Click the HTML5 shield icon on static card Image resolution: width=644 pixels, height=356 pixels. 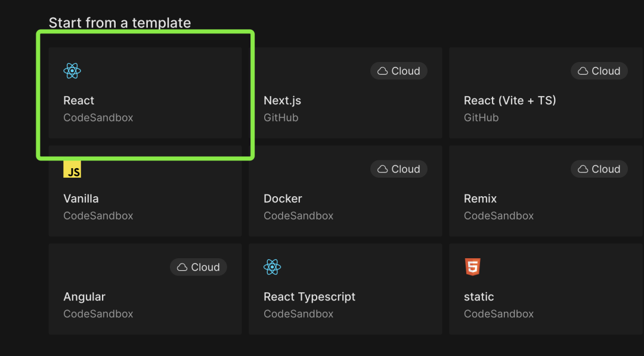pos(473,267)
